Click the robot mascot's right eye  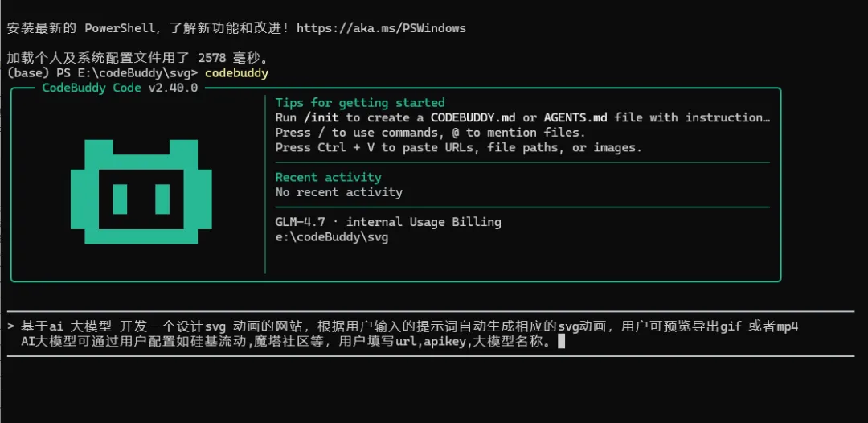click(162, 199)
